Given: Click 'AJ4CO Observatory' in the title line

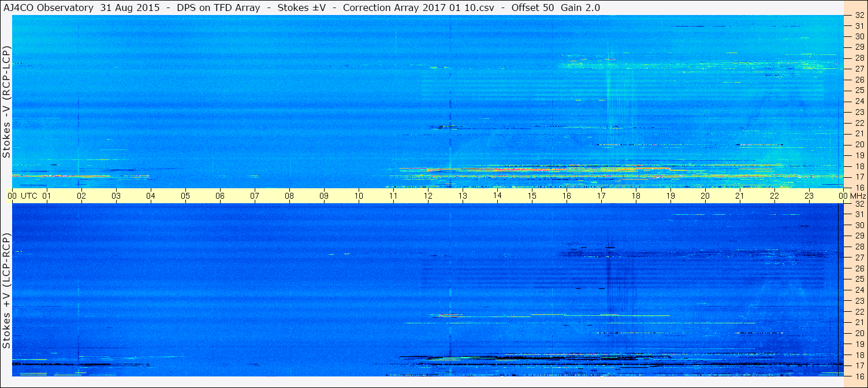Looking at the screenshot, I should pyautogui.click(x=48, y=8).
